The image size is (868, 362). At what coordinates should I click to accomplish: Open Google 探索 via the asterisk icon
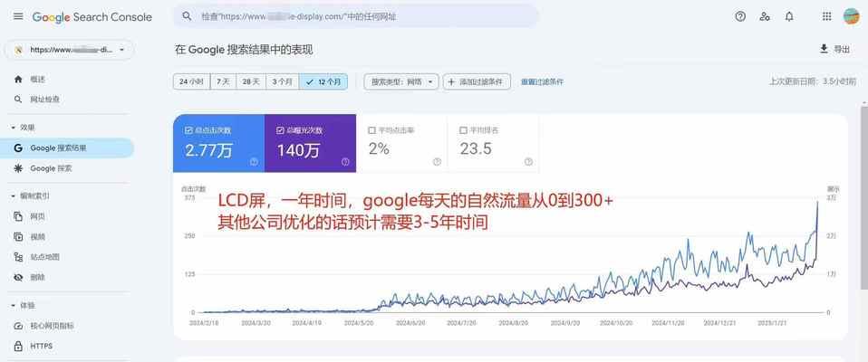(x=18, y=168)
